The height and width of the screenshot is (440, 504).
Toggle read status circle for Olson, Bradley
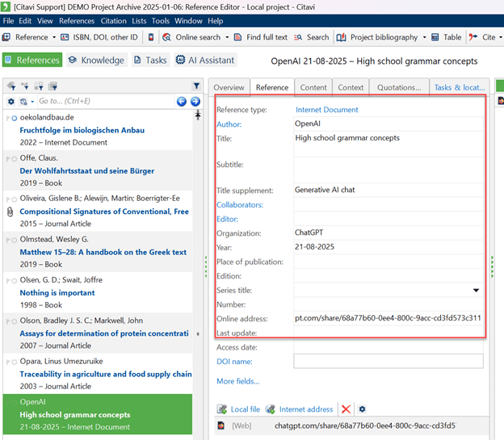pyautogui.click(x=15, y=321)
